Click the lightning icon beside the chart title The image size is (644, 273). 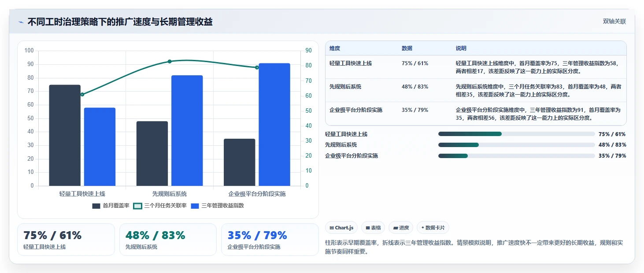[21, 22]
